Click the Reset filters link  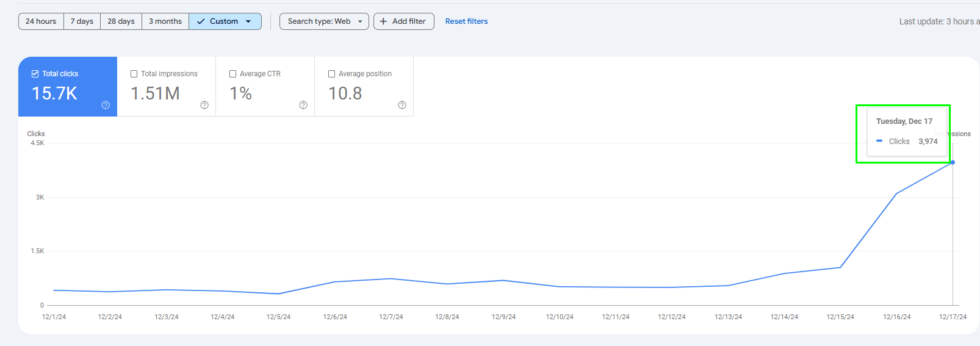click(x=466, y=21)
